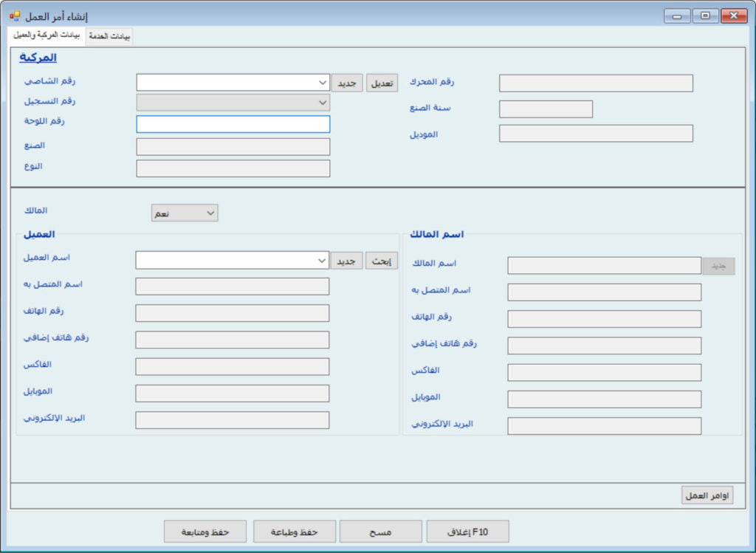The height and width of the screenshot is (553, 756).
Task: Click جديد button next to chassis number
Action: [347, 83]
